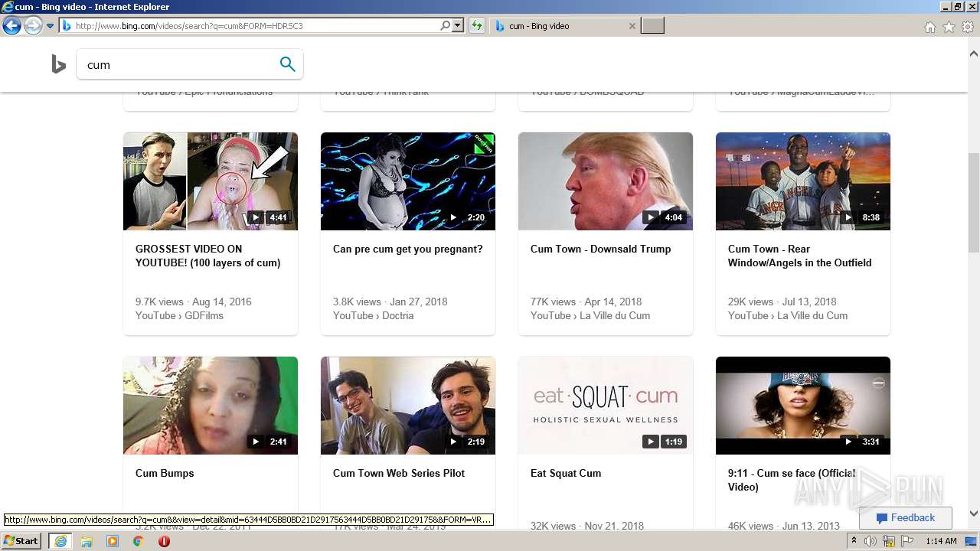This screenshot has height=551, width=980.
Task: Open the browser Home page icon
Action: click(x=929, y=27)
